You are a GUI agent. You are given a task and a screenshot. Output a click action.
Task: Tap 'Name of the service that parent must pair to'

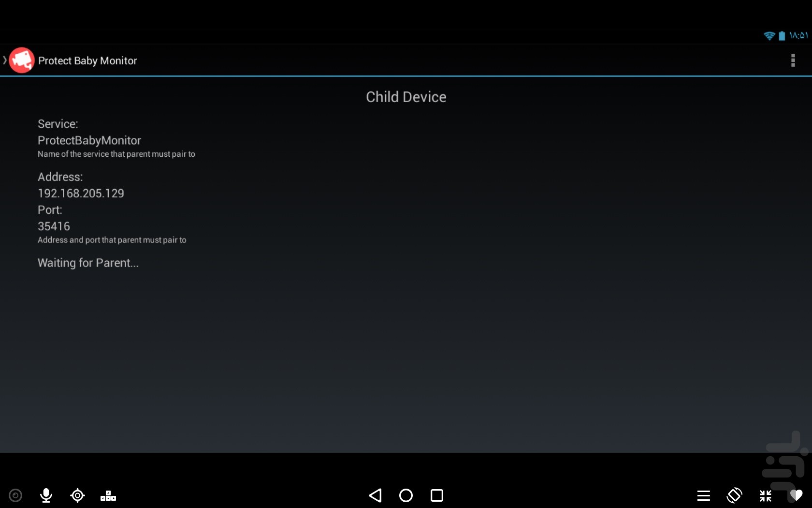116,154
